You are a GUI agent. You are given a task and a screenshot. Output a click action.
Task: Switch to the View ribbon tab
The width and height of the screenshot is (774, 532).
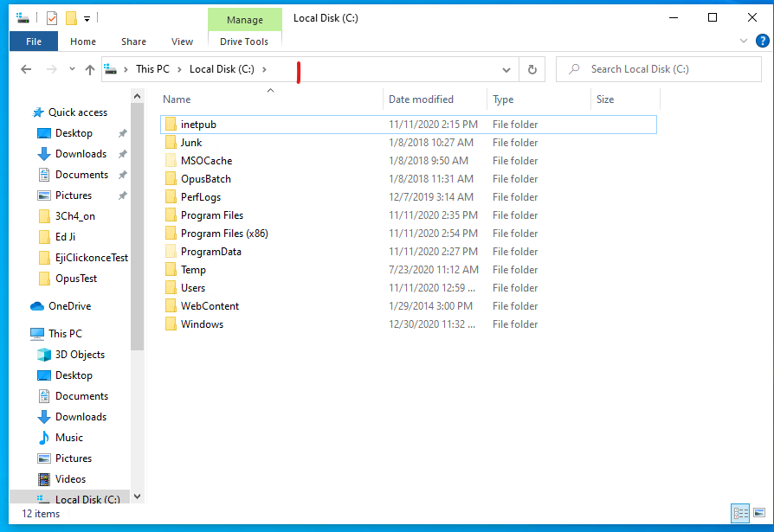click(x=182, y=42)
